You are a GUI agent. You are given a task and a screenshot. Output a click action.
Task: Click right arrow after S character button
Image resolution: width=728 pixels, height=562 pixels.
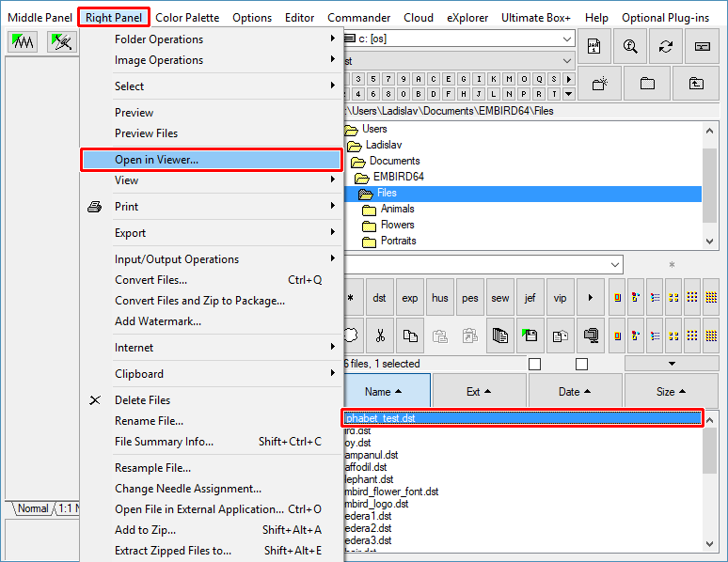tap(569, 79)
